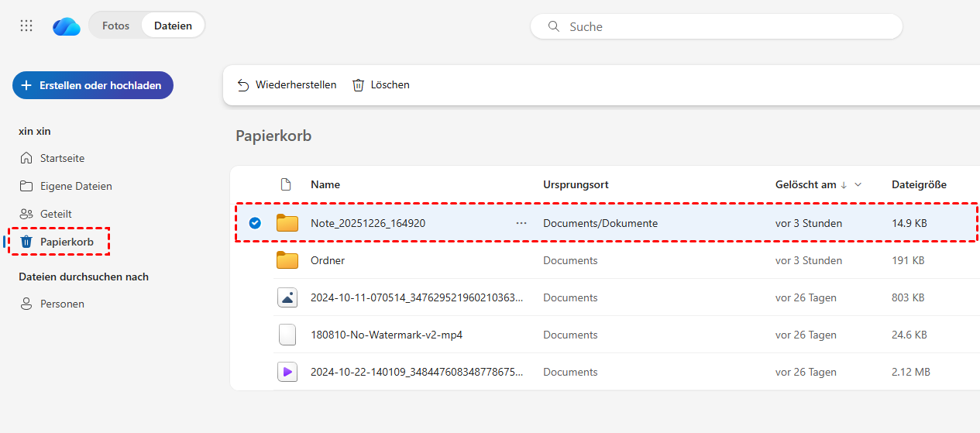Screen dimensions: 980x433
Task: Click Erstellen oder hochladen button
Action: pyautogui.click(x=93, y=85)
